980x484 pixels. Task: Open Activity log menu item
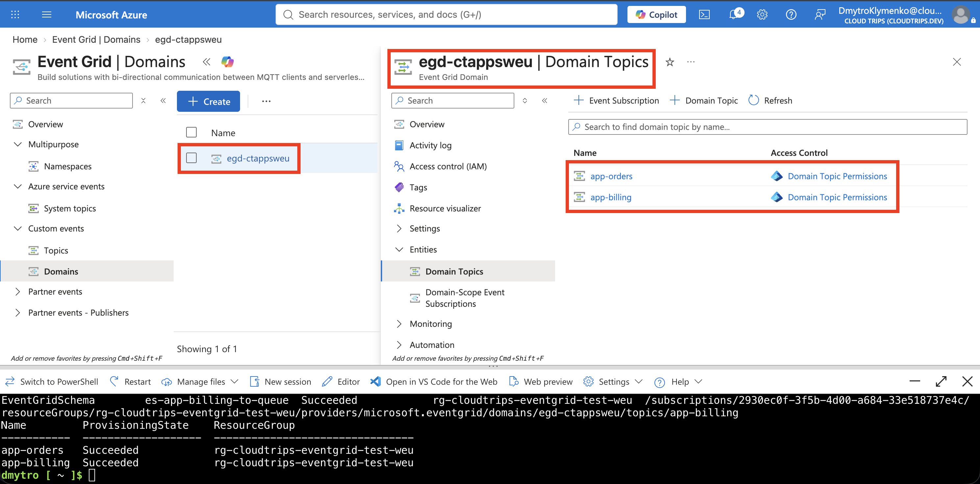[x=430, y=145]
